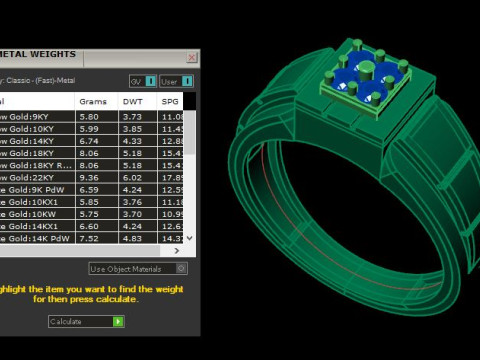Click the horizontal scroll-right arrow
This screenshot has width=480, height=360.
(x=177, y=251)
